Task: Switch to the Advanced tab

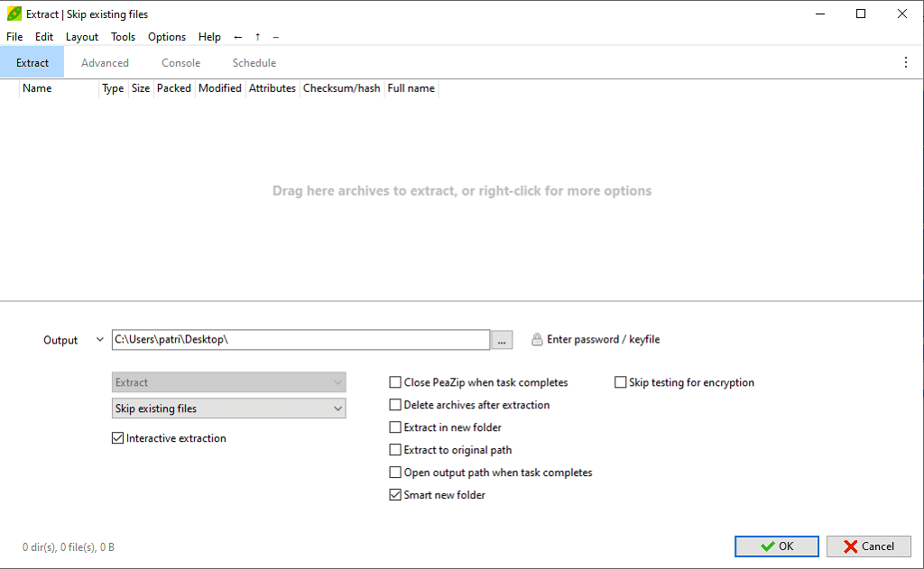Action: click(x=105, y=62)
